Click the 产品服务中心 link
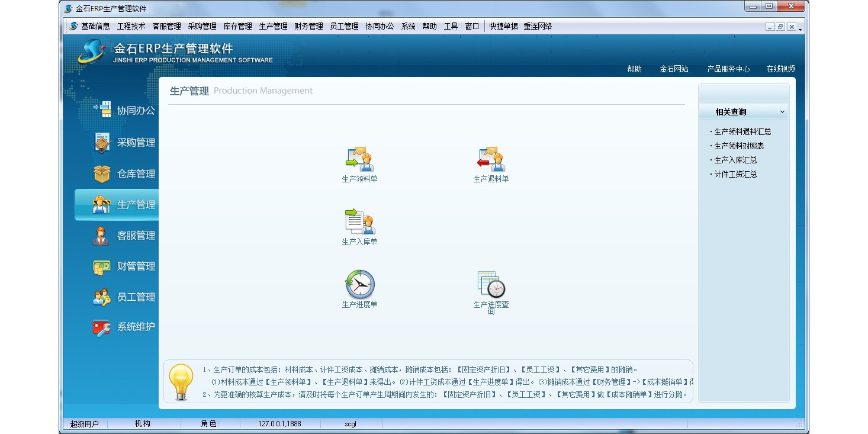The height and width of the screenshot is (434, 868). tap(728, 69)
